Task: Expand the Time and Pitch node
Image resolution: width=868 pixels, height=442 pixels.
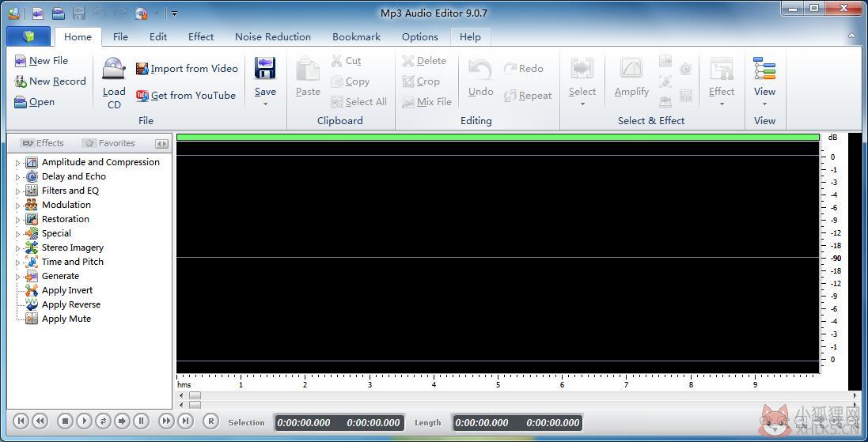Action: pyautogui.click(x=17, y=263)
